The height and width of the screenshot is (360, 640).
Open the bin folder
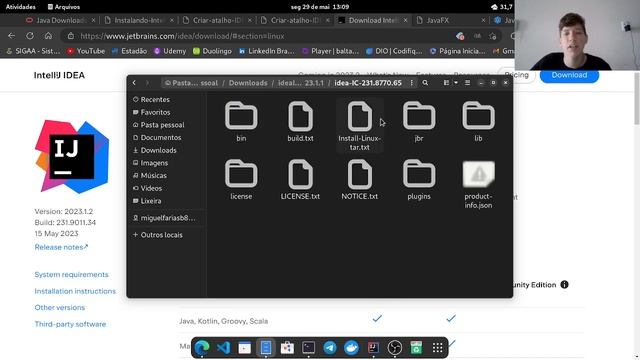click(x=241, y=121)
